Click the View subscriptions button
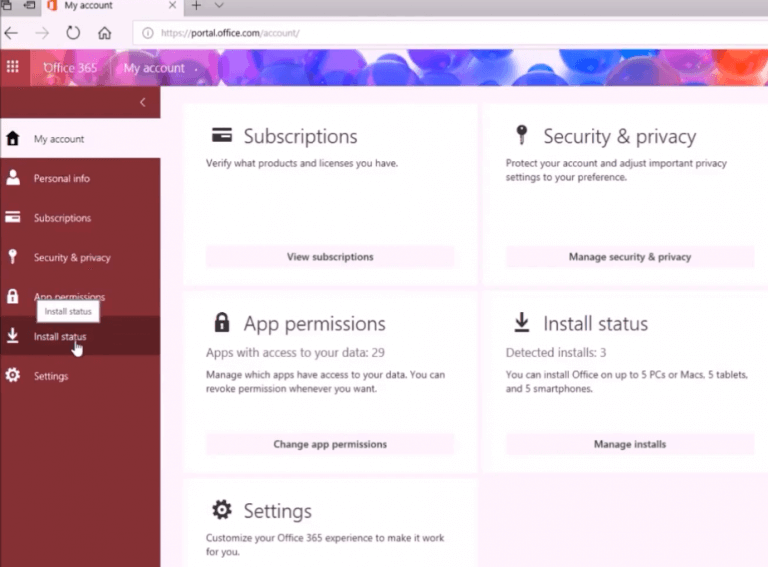This screenshot has width=768, height=567. 330,257
